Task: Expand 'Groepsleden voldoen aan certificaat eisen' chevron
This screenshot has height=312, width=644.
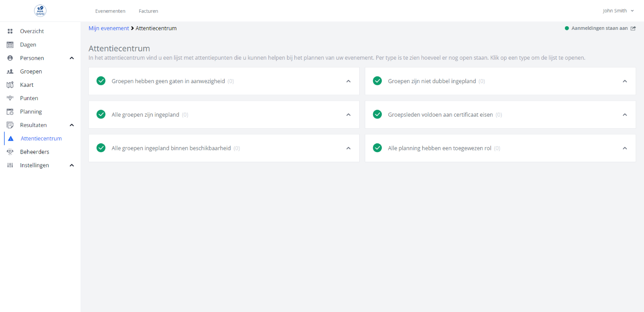Action: [x=624, y=114]
